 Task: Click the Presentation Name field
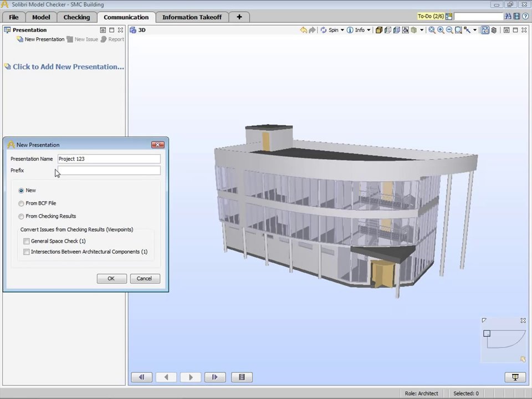[109, 159]
